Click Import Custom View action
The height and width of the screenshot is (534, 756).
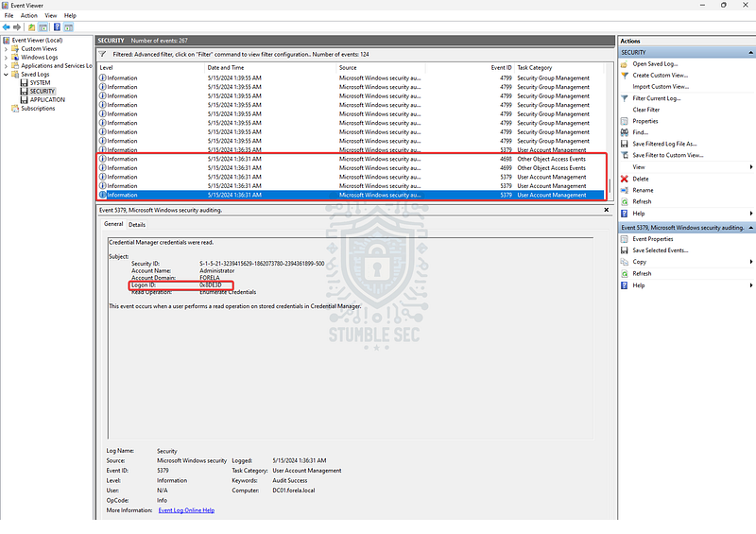click(661, 87)
